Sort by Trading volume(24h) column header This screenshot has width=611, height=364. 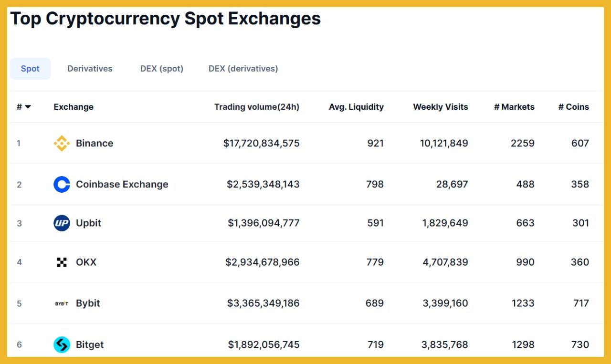[x=257, y=107]
